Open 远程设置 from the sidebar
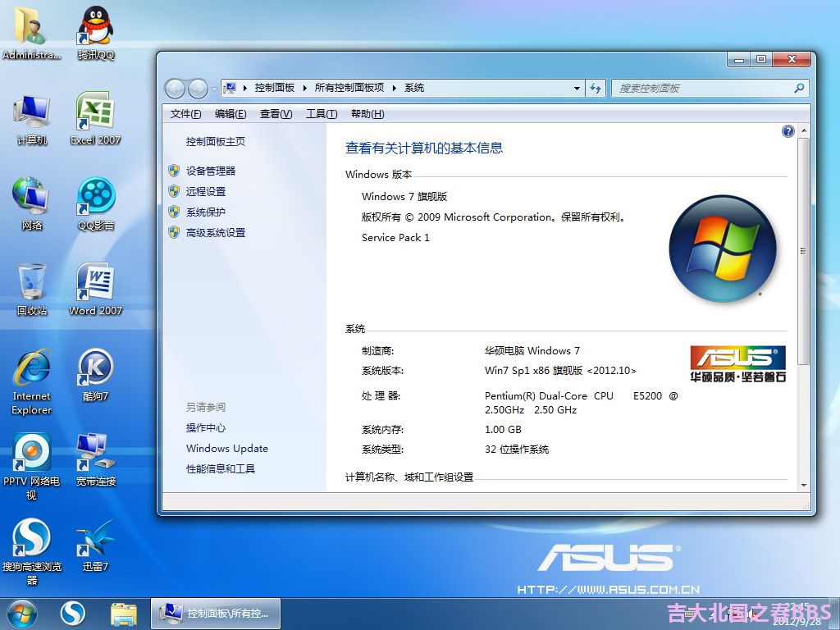 click(206, 191)
